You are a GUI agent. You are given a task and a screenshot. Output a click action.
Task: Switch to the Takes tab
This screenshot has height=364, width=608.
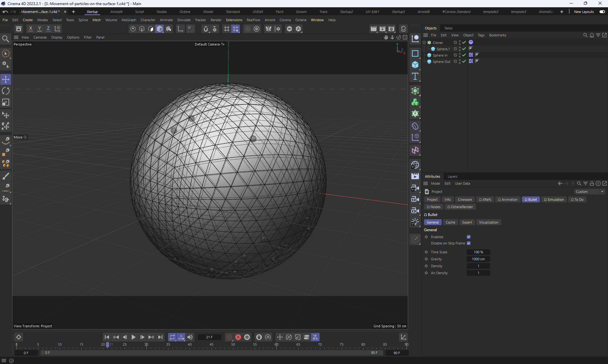tap(448, 28)
